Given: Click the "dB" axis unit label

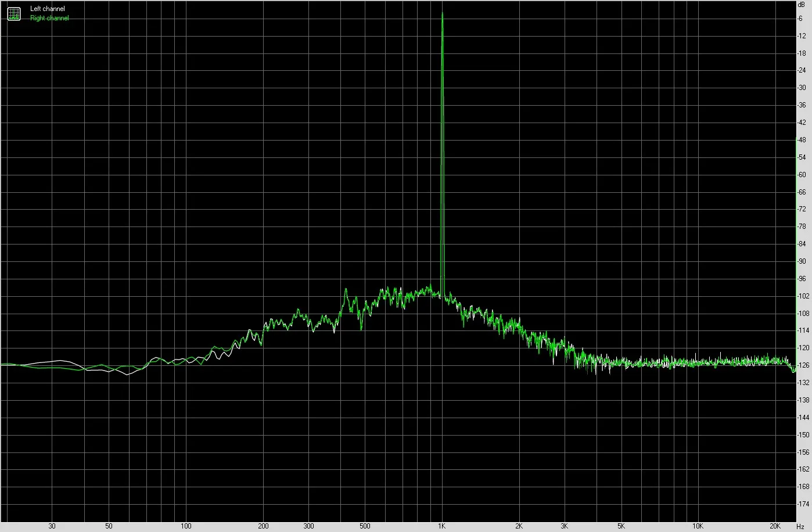Looking at the screenshot, I should pyautogui.click(x=802, y=4).
